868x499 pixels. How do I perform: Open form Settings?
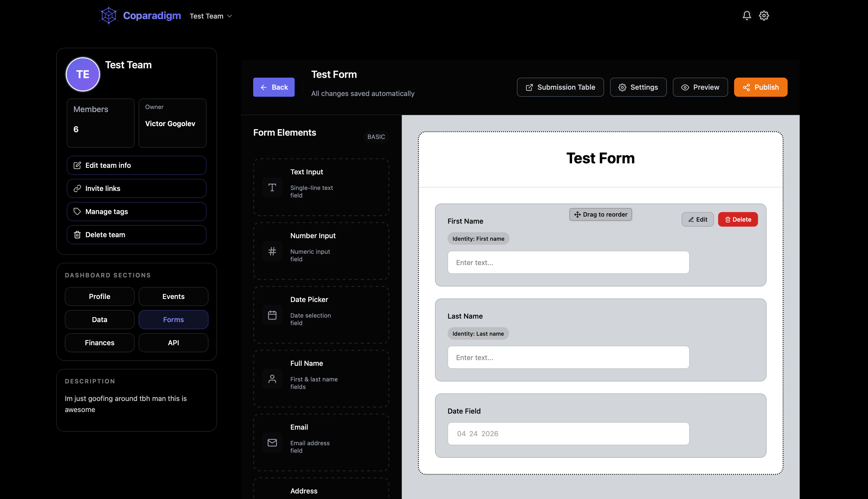[x=638, y=87]
